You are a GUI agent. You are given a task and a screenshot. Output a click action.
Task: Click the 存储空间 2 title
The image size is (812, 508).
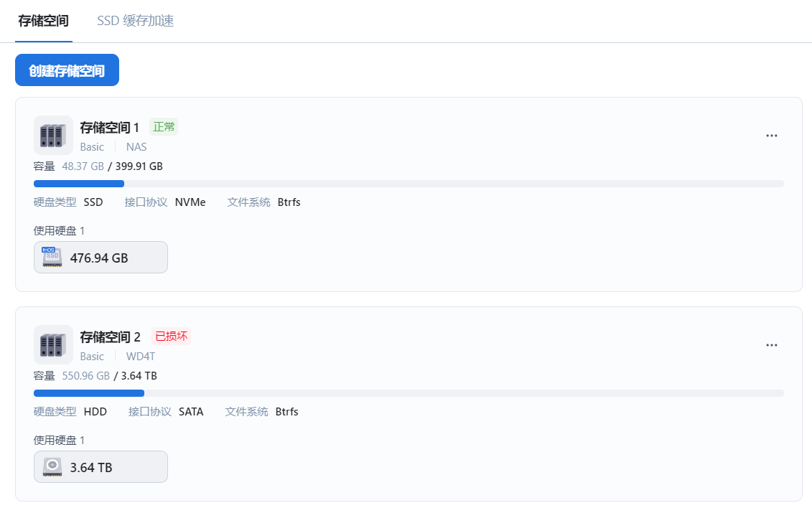click(111, 337)
